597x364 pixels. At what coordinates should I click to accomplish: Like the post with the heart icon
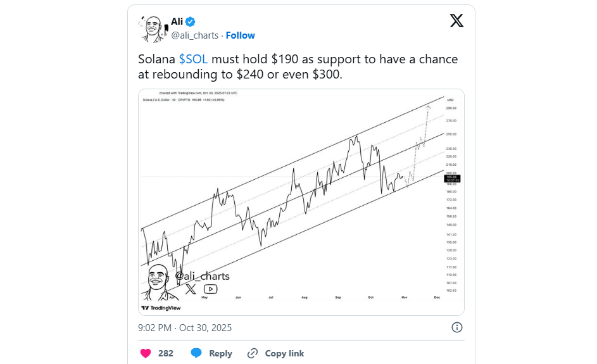point(146,353)
